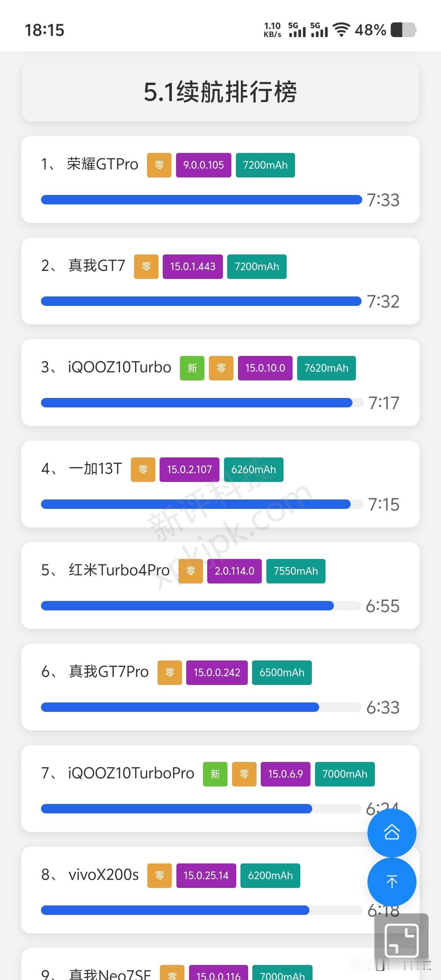Tap teal 6500mAh tag on 真我GT7Pro

pyautogui.click(x=282, y=673)
